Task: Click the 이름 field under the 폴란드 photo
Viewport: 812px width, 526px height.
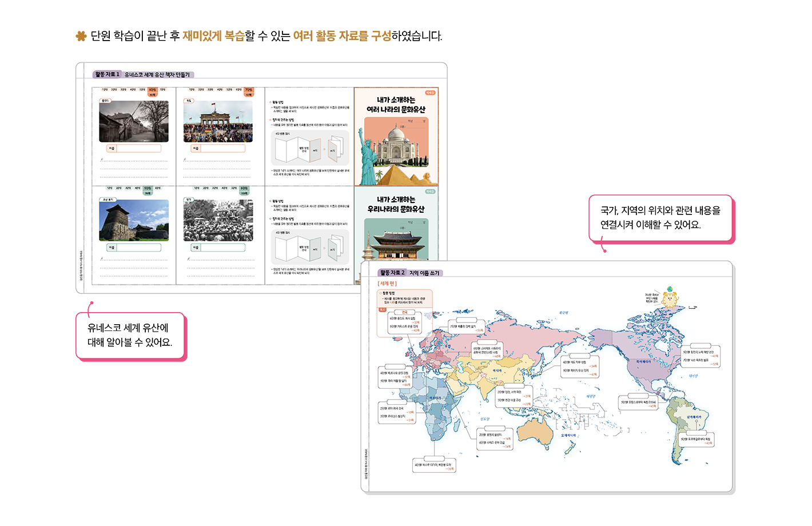Action: pos(134,148)
